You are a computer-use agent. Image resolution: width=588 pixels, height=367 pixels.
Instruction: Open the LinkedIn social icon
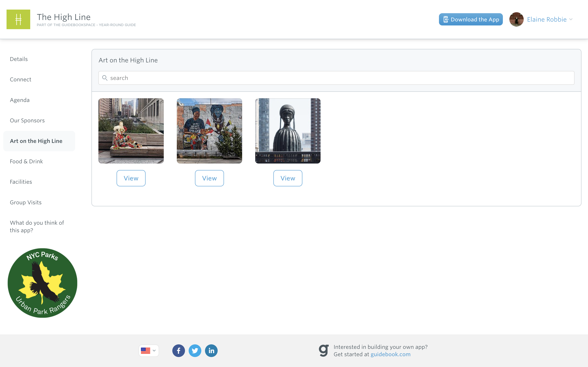coord(211,350)
